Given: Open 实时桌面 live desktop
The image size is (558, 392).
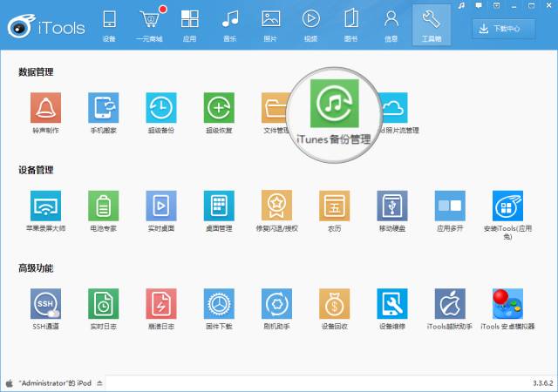Looking at the screenshot, I should click(160, 206).
